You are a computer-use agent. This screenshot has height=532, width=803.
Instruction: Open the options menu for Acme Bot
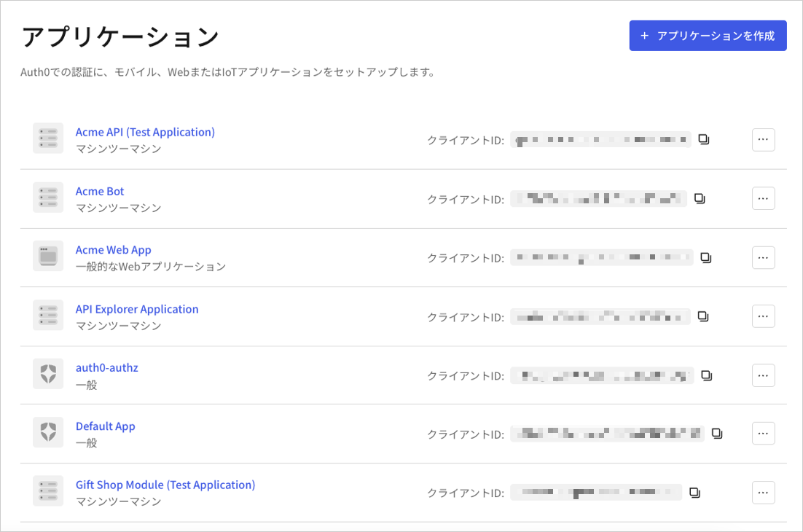[x=763, y=198]
